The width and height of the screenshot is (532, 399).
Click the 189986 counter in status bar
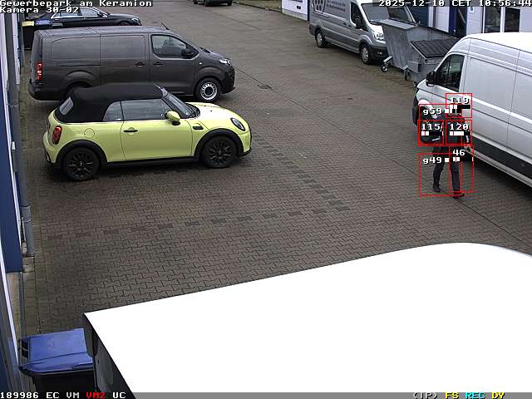(19, 395)
